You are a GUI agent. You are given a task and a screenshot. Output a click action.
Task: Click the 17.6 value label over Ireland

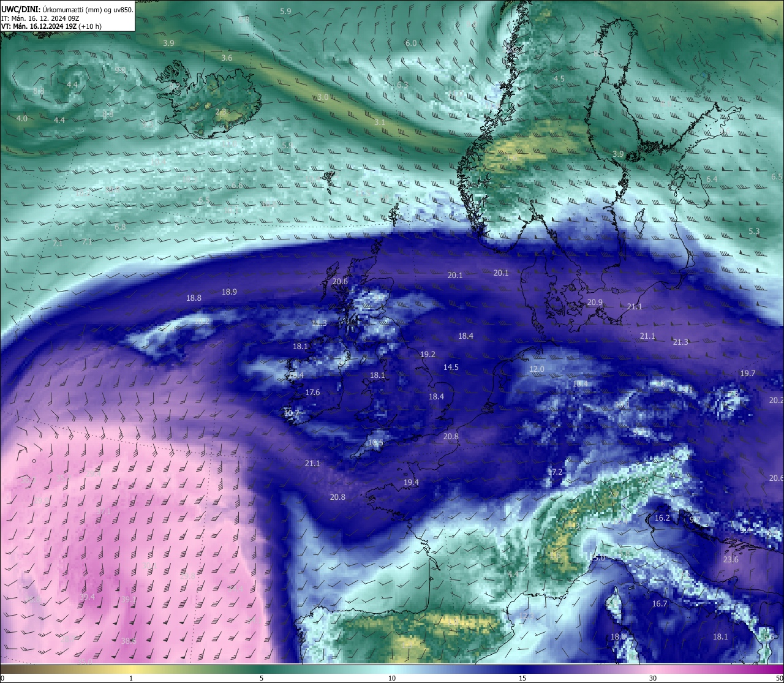[312, 392]
